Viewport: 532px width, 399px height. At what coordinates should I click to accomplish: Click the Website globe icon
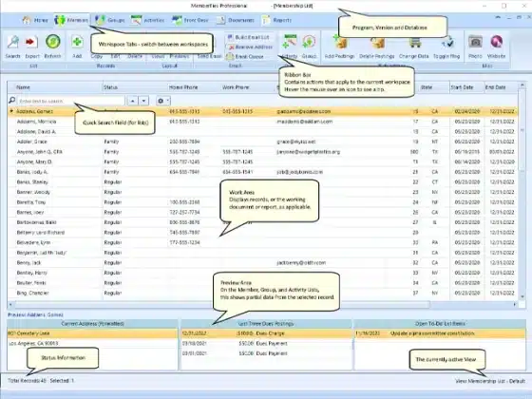[x=496, y=42]
